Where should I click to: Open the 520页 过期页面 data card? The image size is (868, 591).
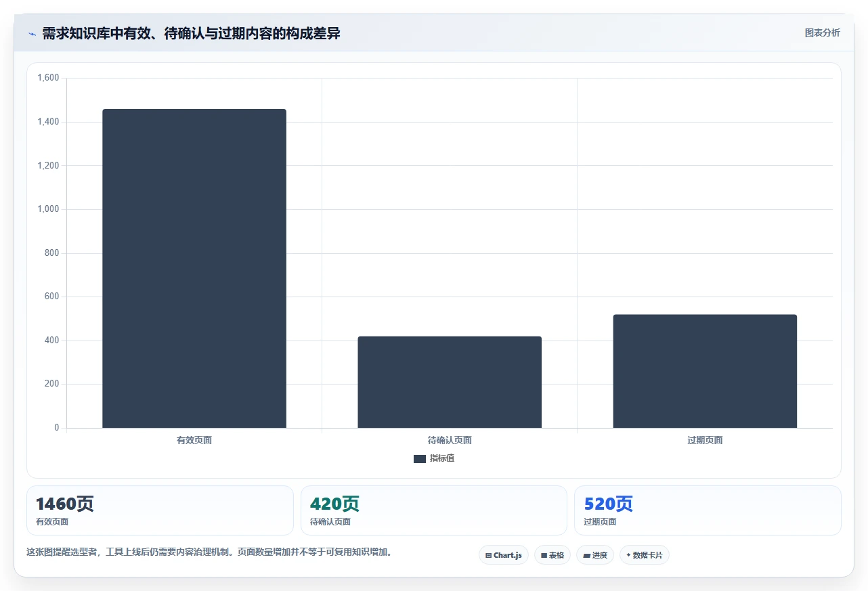pyautogui.click(x=708, y=510)
